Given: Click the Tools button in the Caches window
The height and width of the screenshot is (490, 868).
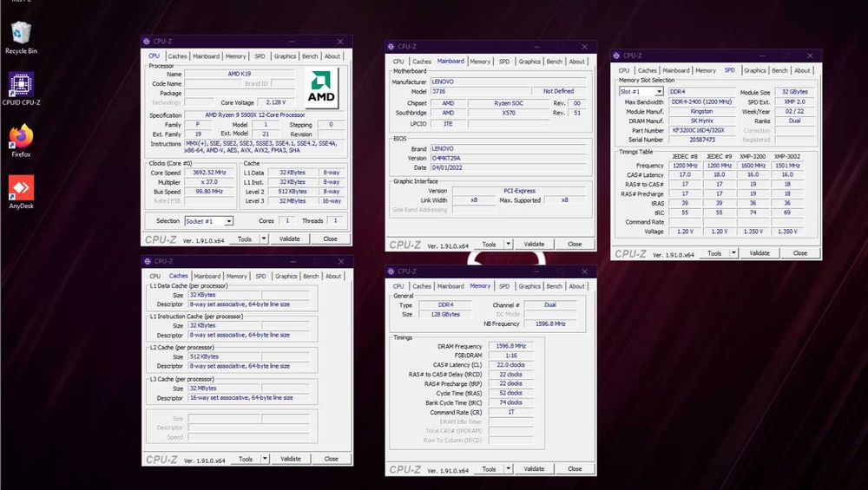Looking at the screenshot, I should [246, 459].
